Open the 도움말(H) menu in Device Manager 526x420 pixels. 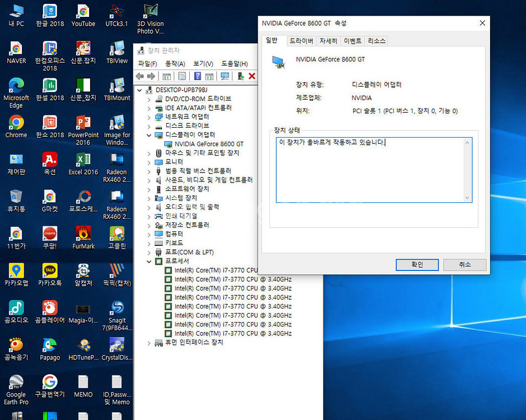click(235, 64)
